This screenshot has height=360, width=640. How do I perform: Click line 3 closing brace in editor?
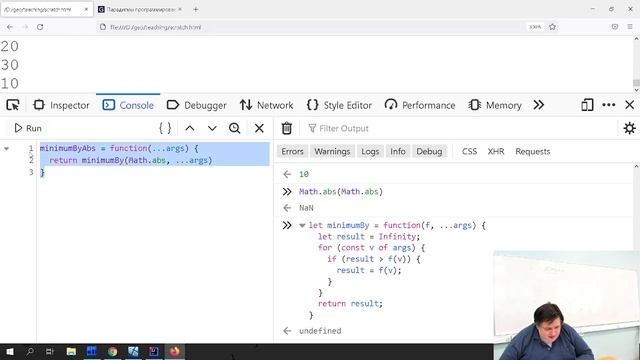click(42, 173)
